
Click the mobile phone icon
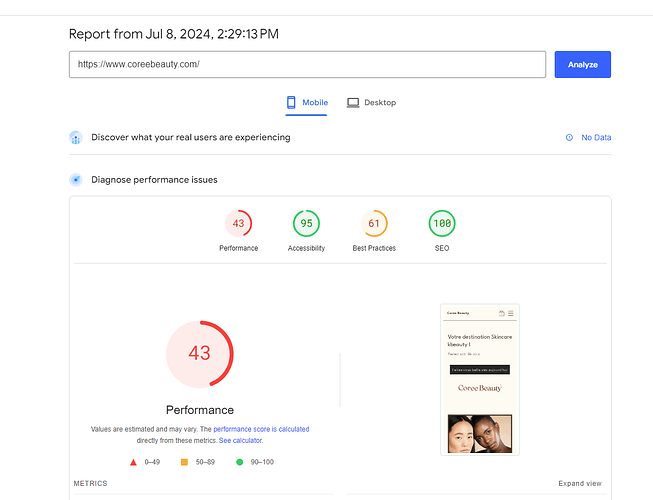[x=292, y=103]
